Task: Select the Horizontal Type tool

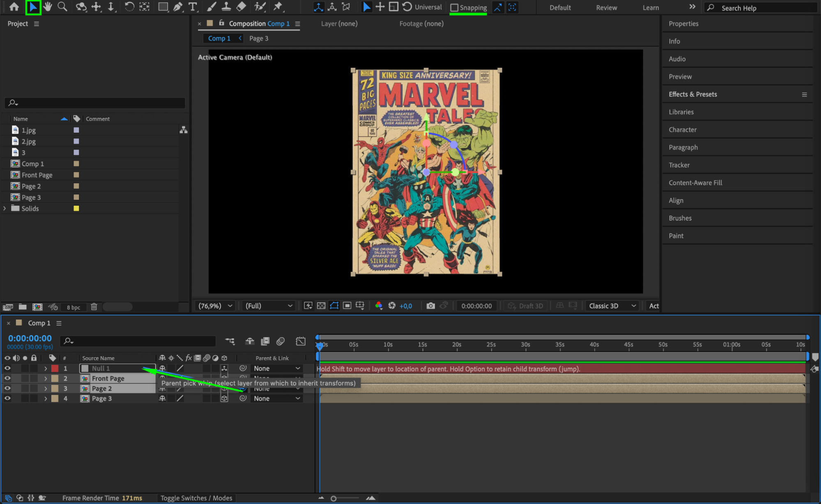Action: point(192,7)
